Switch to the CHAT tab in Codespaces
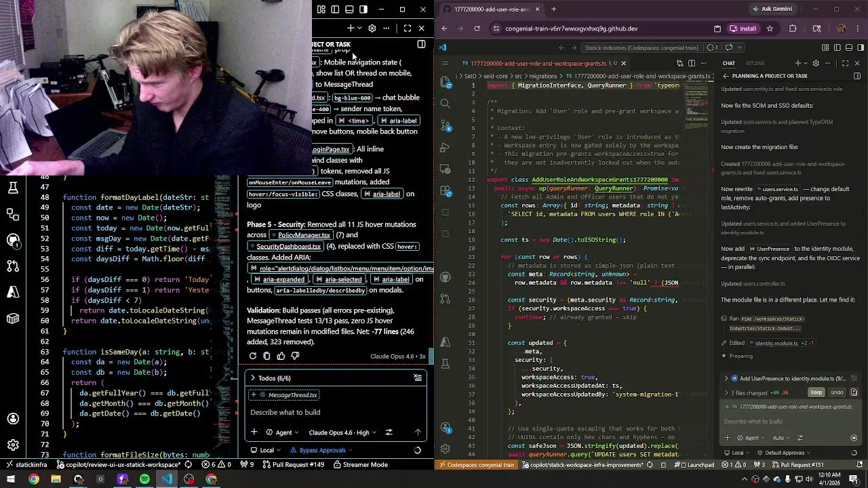Screen dimensions: 868x488 coord(728,63)
